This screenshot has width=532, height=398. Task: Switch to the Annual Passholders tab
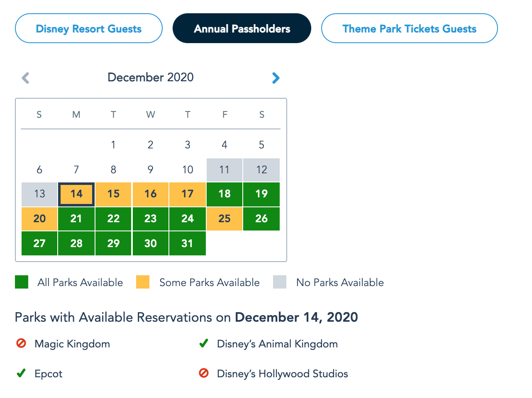(x=242, y=29)
